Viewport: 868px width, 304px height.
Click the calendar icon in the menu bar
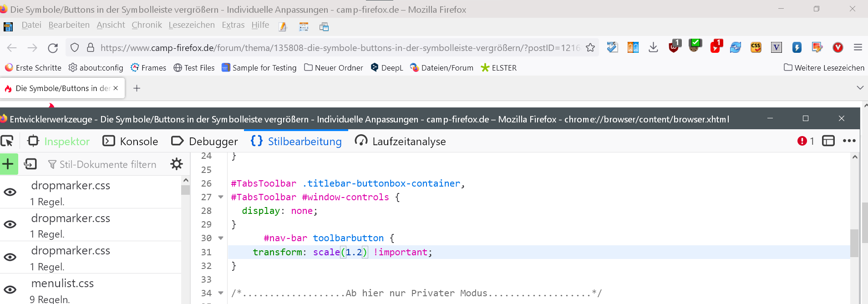[304, 27]
